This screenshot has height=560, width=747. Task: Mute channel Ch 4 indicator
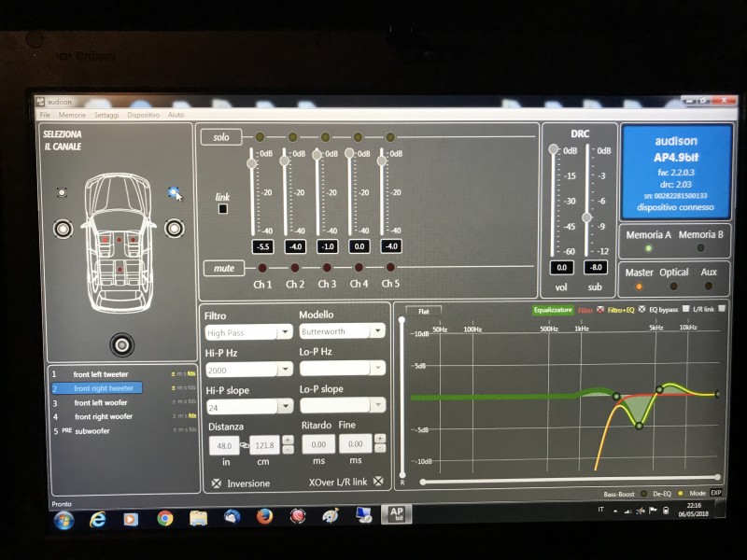pos(359,267)
